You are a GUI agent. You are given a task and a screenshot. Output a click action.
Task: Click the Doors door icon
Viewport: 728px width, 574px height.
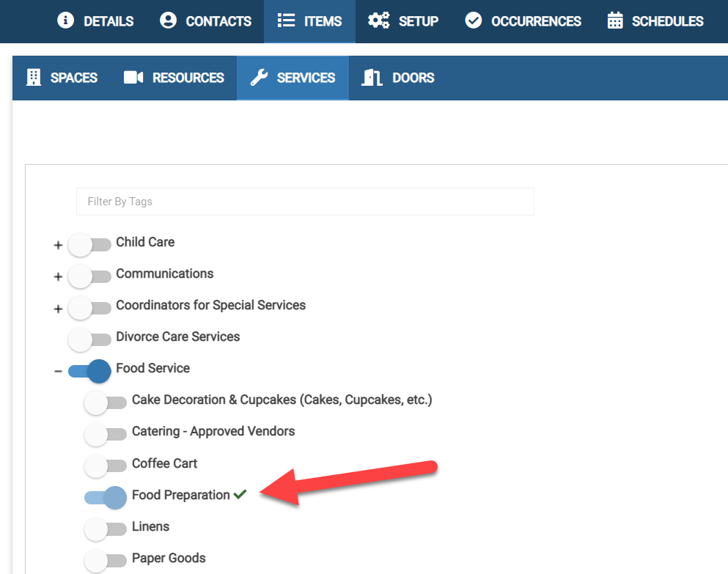[372, 78]
